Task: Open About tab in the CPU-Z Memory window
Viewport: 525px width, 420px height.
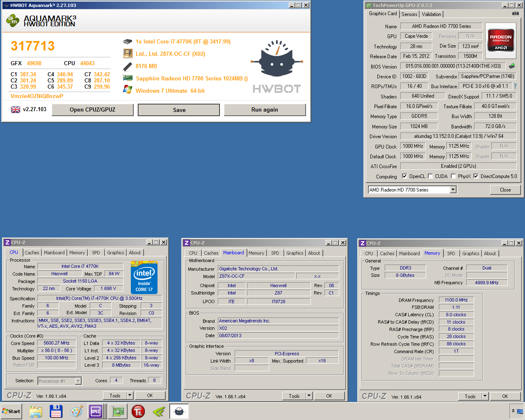Action: pos(490,253)
